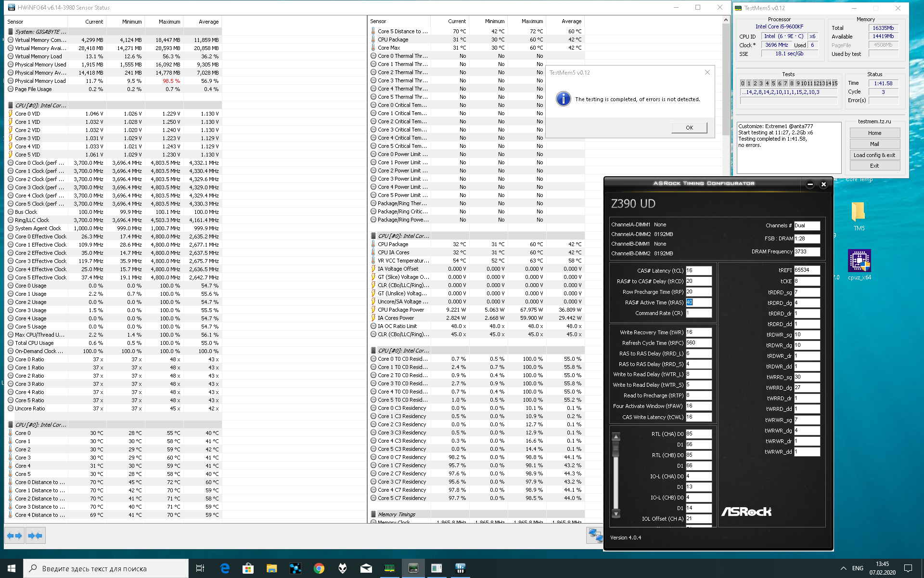Click the Load config & exit button
The height and width of the screenshot is (578, 924).
click(874, 155)
